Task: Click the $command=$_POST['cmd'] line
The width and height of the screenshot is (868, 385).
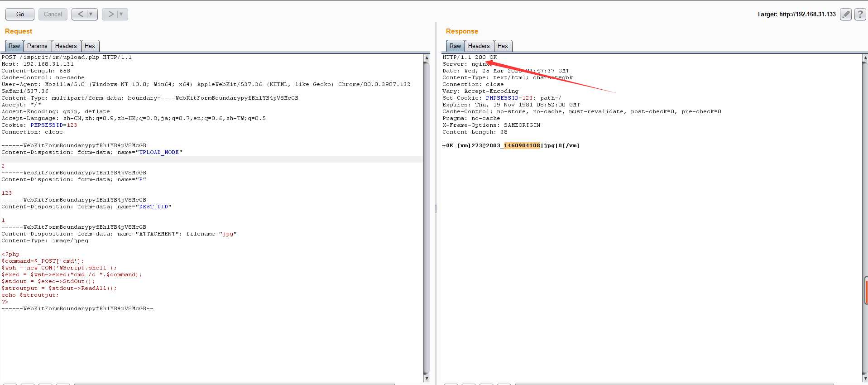Action: coord(43,261)
